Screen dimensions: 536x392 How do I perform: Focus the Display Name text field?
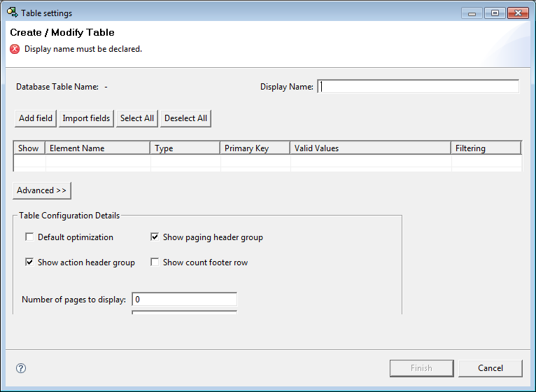click(418, 87)
